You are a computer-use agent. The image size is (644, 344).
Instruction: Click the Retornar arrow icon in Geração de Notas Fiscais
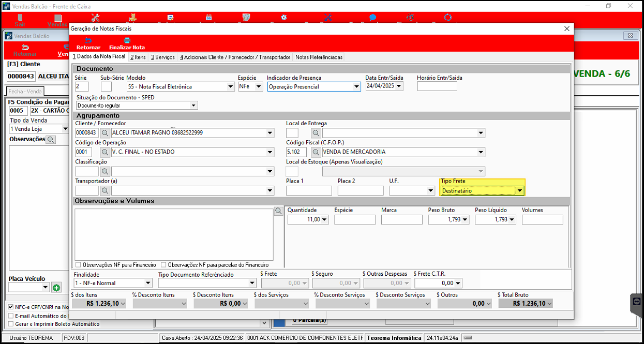point(88,40)
